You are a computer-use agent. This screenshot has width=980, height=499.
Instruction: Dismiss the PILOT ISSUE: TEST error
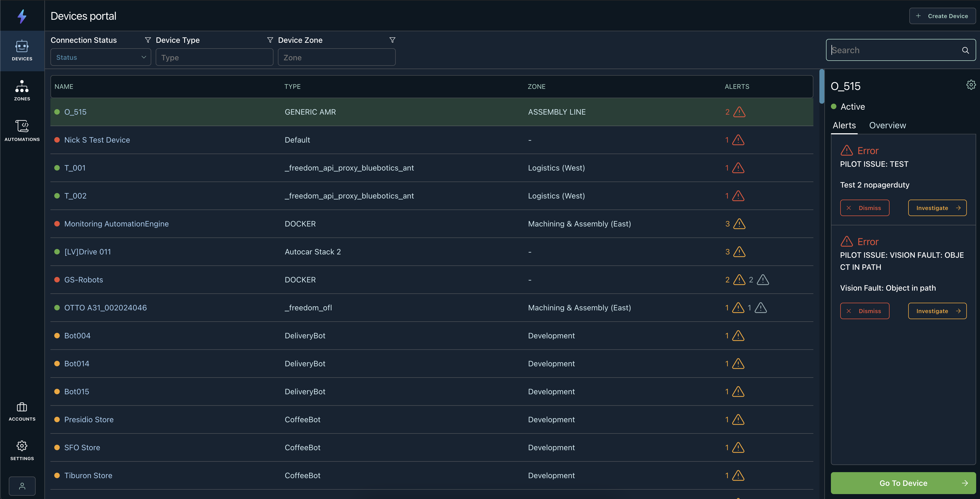tap(864, 208)
